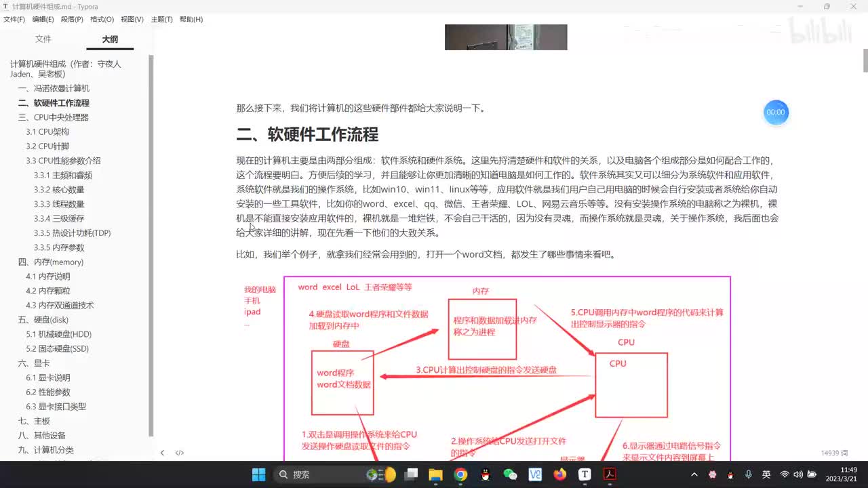
Task: Collapse sidebar with the back arrow
Action: tap(162, 453)
